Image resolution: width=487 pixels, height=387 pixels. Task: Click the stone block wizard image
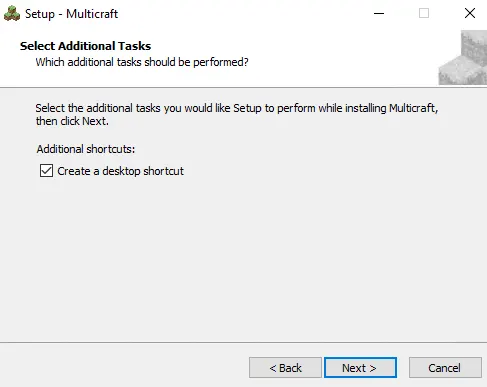point(462,57)
